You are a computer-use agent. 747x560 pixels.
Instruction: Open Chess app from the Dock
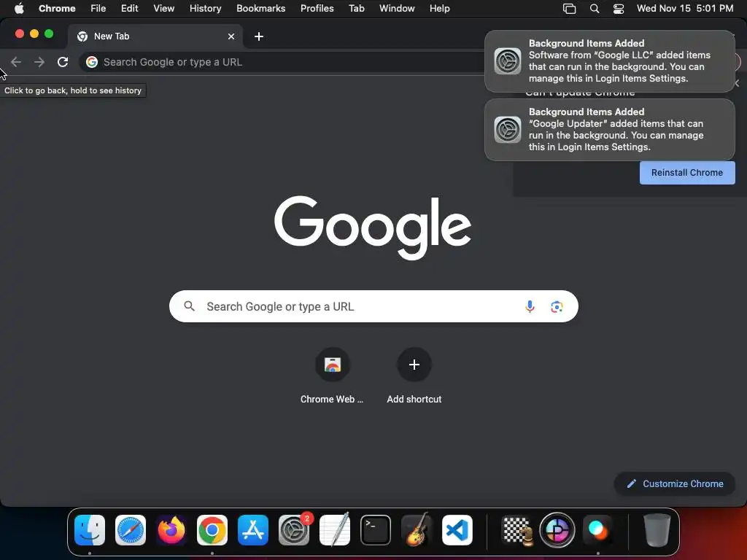tap(517, 530)
